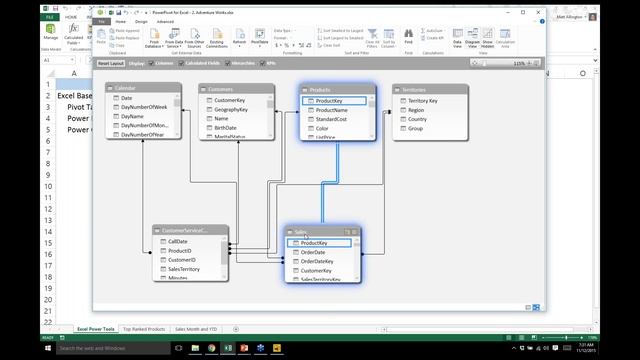
Task: Switch to the PowerPivot Home tab
Action: 120,22
